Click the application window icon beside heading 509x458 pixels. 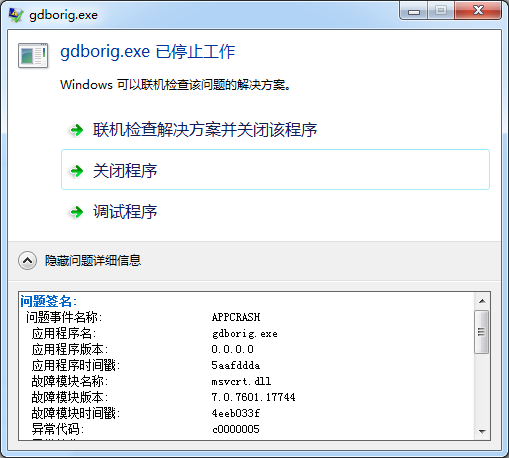(x=33, y=56)
